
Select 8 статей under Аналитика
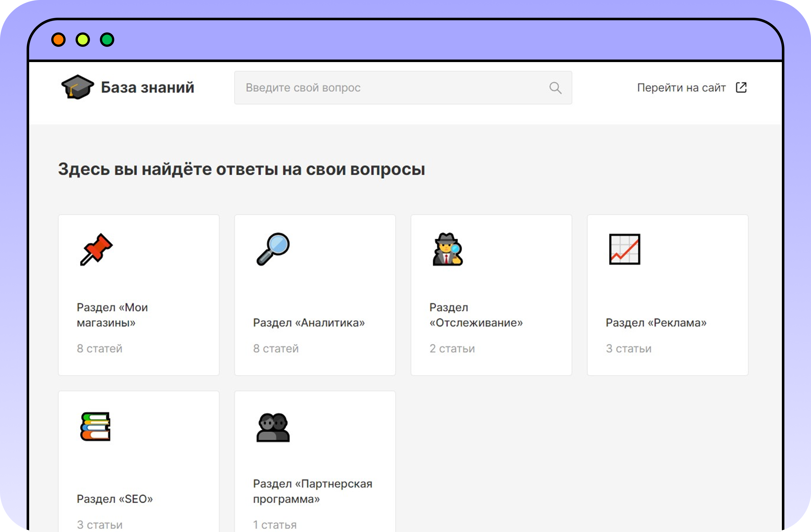click(276, 348)
